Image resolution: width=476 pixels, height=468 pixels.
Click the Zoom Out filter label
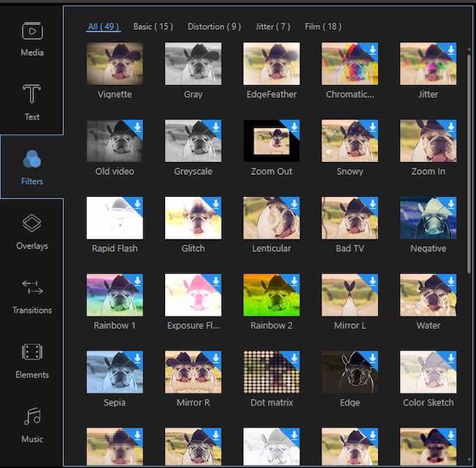[271, 172]
